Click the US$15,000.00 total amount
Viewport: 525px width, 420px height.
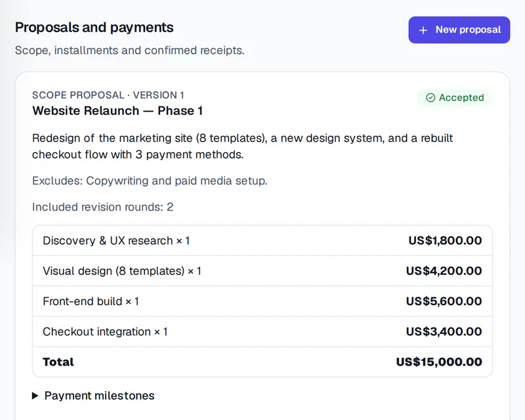tap(439, 362)
